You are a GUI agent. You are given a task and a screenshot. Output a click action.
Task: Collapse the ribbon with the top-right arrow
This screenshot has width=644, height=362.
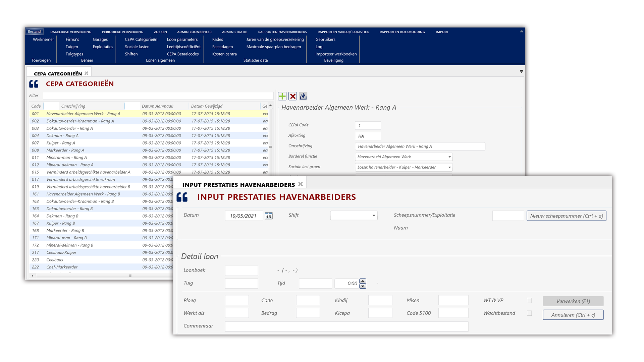coord(522,31)
